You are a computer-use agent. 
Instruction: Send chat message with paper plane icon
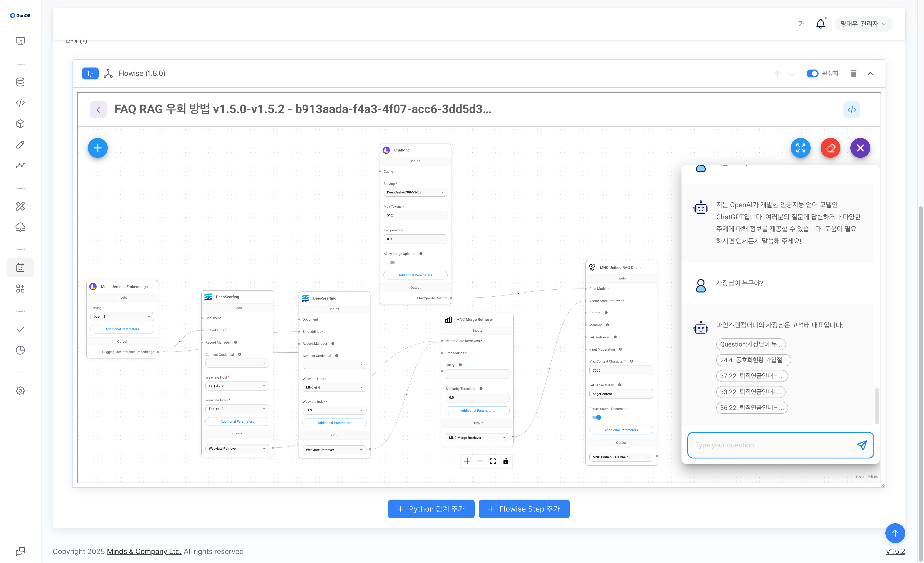point(862,445)
